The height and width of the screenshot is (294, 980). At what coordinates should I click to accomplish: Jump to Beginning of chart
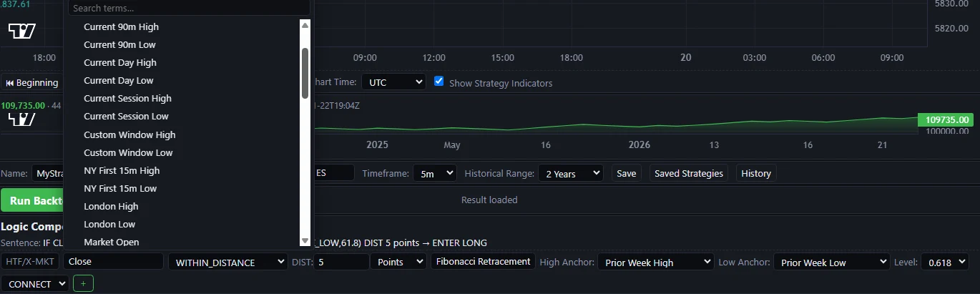31,82
